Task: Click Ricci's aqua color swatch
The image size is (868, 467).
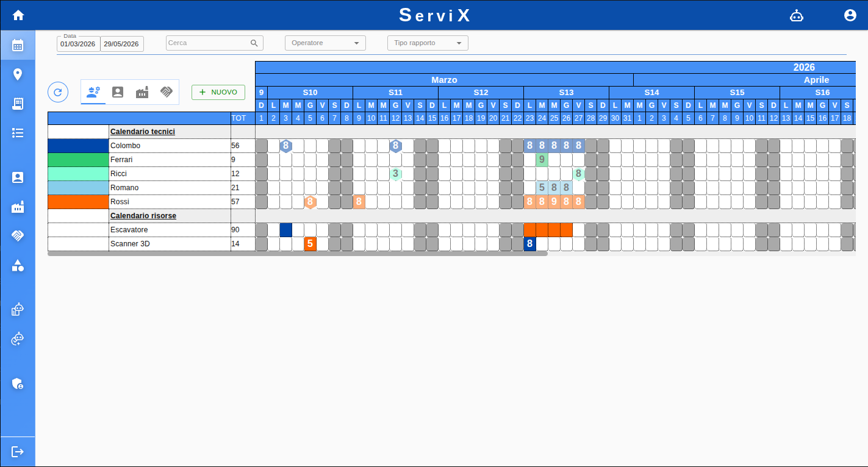Action: click(78, 174)
